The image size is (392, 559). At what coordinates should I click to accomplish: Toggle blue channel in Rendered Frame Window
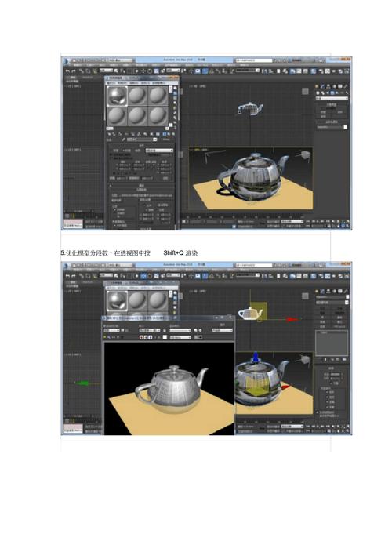(x=150, y=337)
